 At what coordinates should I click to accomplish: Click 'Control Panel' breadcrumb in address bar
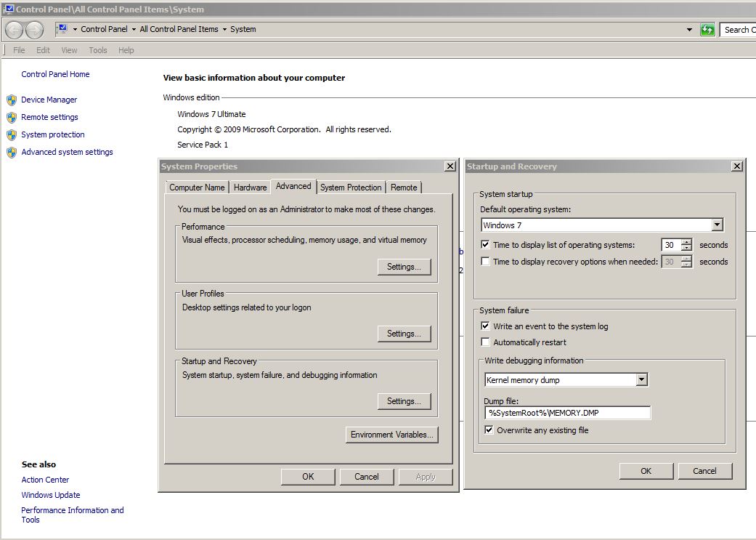coord(104,30)
